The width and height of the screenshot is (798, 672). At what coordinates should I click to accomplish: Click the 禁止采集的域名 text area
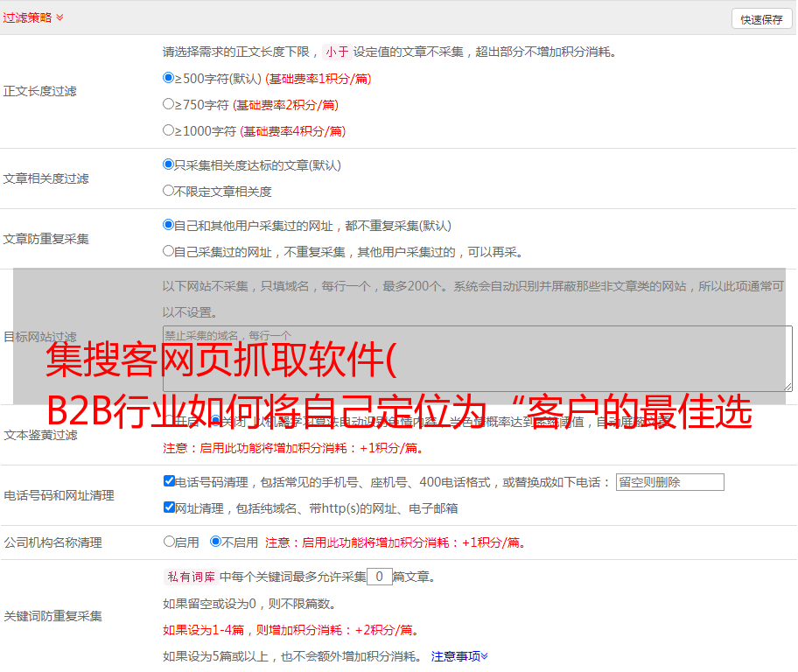(x=477, y=359)
